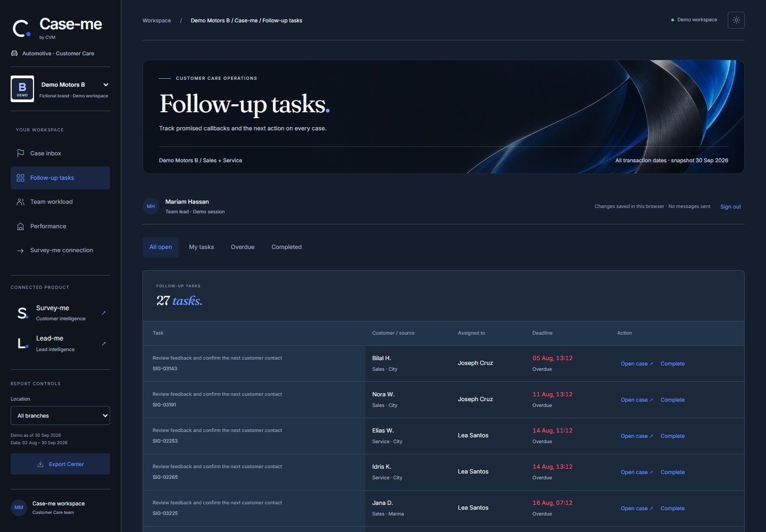Image resolution: width=766 pixels, height=532 pixels.
Task: Open the Performance page
Action: pyautogui.click(x=60, y=226)
